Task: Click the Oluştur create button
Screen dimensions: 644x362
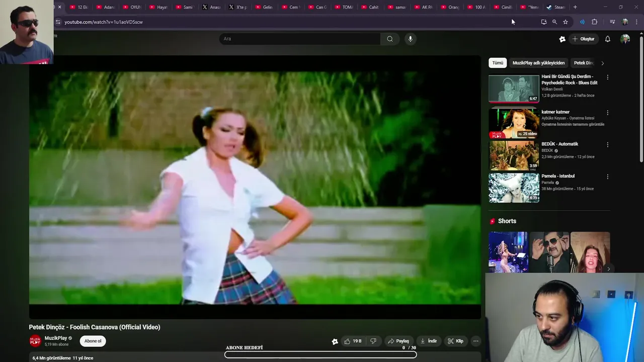Action: tap(583, 39)
